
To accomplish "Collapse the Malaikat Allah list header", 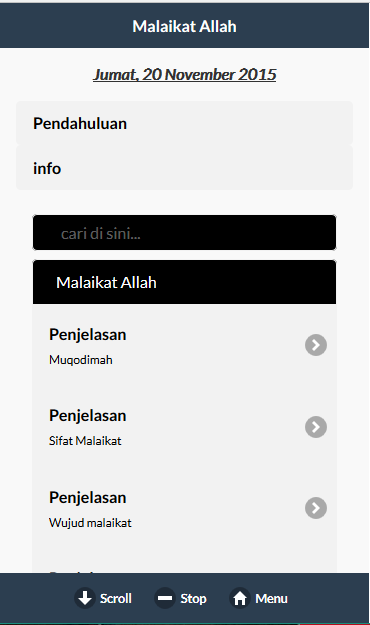I will (184, 282).
